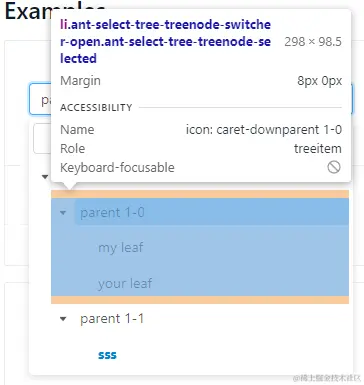Collapse the root caret beside the tooltip
364x385 pixels.
[x=45, y=177]
